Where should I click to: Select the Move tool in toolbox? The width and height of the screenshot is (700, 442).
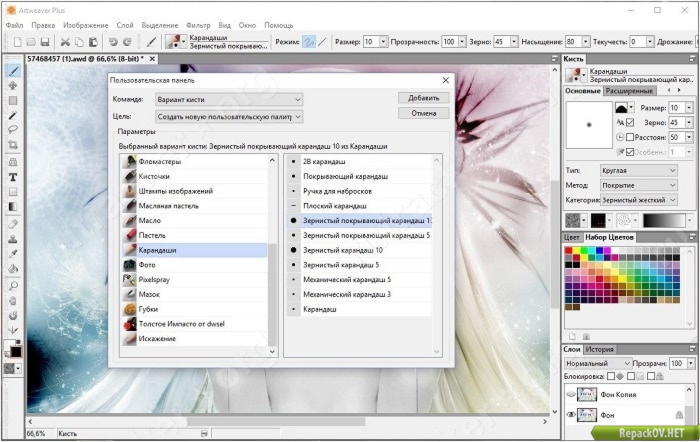(13, 86)
